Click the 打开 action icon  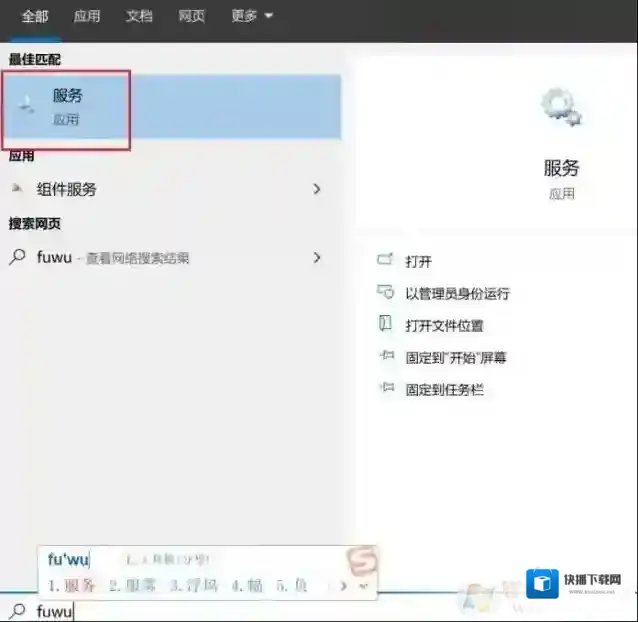point(385,261)
